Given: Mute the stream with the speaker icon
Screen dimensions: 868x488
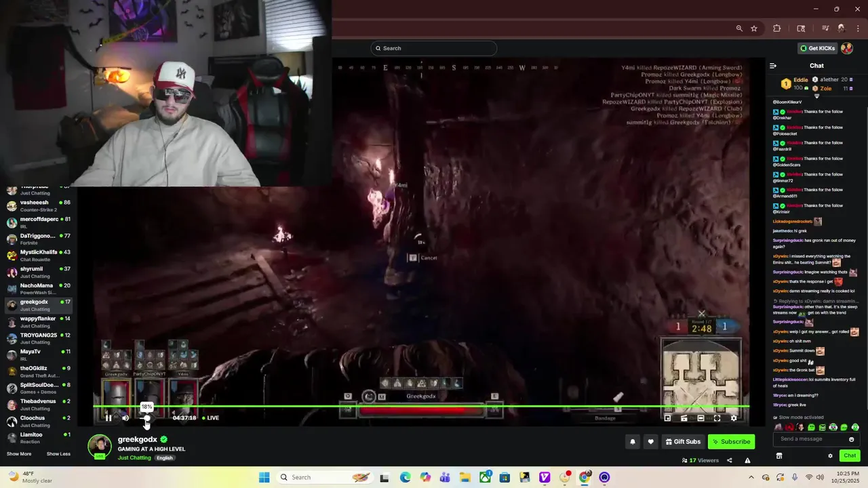Looking at the screenshot, I should click(x=125, y=418).
